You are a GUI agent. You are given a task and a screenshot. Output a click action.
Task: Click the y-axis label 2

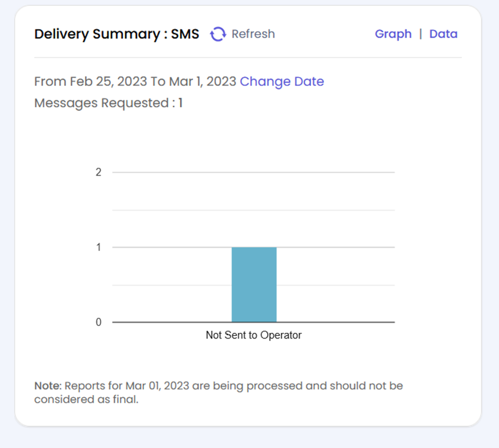98,173
